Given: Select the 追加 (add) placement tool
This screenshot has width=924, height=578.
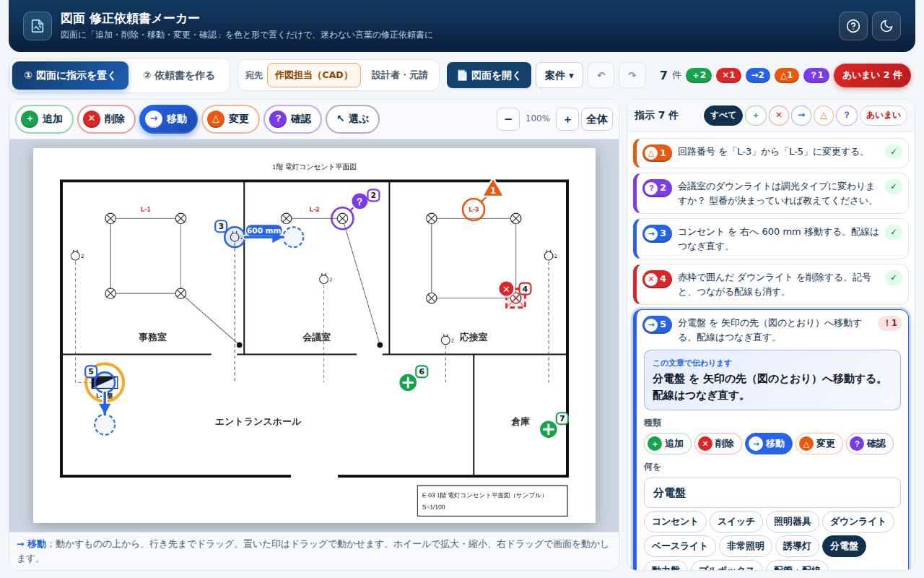Looking at the screenshot, I should click(44, 119).
